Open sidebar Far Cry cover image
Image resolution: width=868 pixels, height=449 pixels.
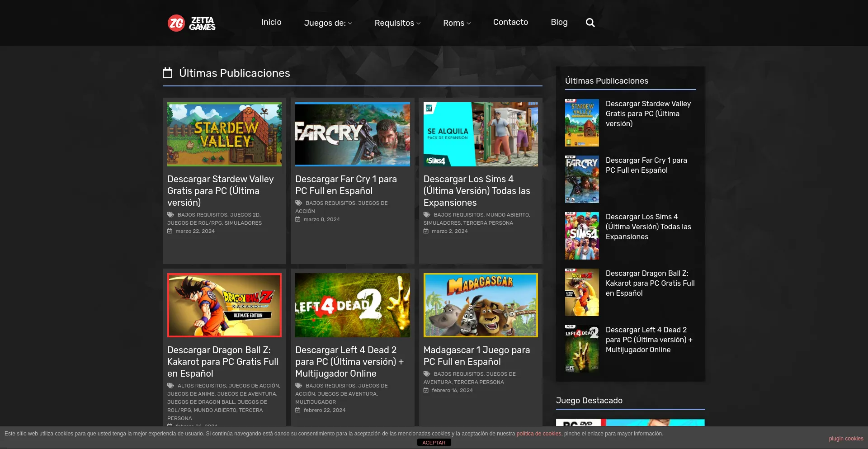click(x=582, y=179)
